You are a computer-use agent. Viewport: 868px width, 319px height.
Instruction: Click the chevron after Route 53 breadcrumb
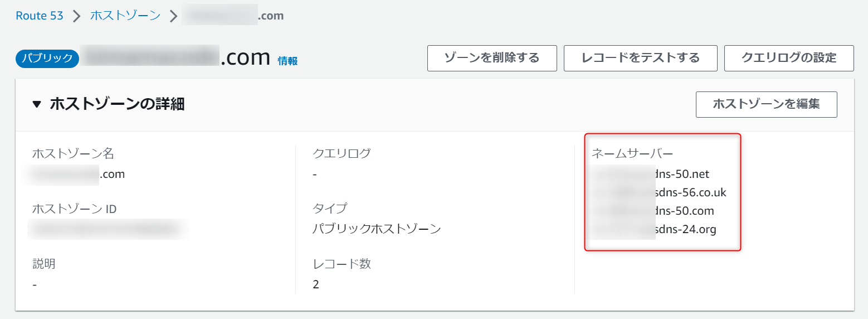76,16
